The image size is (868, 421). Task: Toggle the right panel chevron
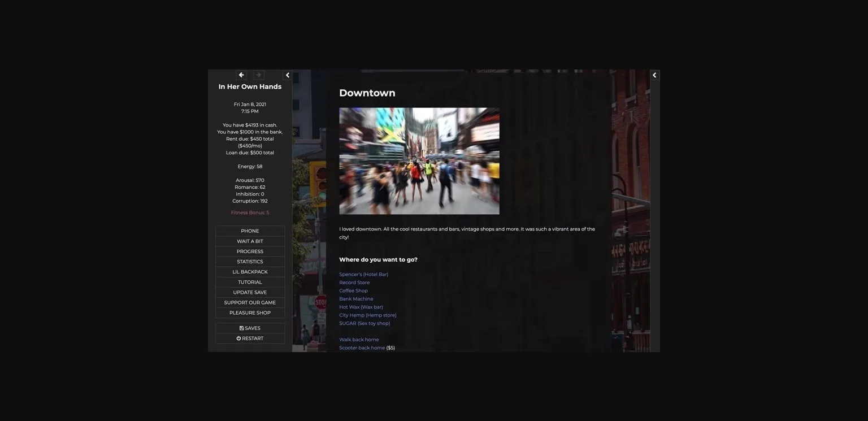(654, 75)
